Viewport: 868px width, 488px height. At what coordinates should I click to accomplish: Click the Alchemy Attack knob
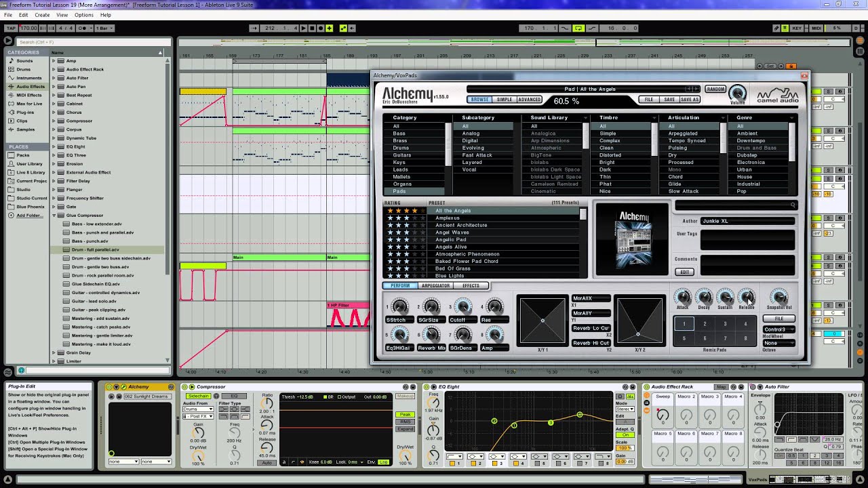tap(683, 296)
